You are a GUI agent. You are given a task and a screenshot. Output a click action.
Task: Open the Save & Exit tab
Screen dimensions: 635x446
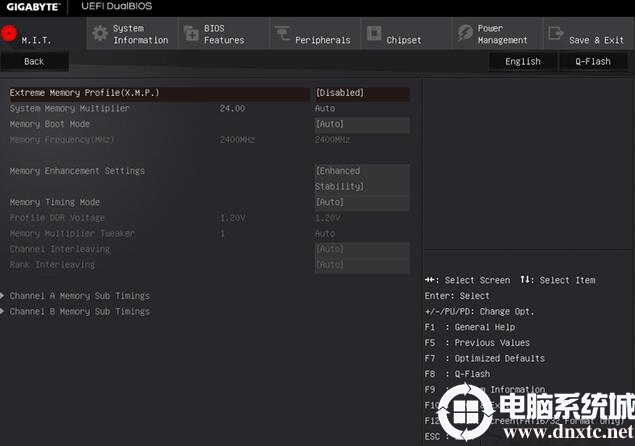click(x=589, y=34)
